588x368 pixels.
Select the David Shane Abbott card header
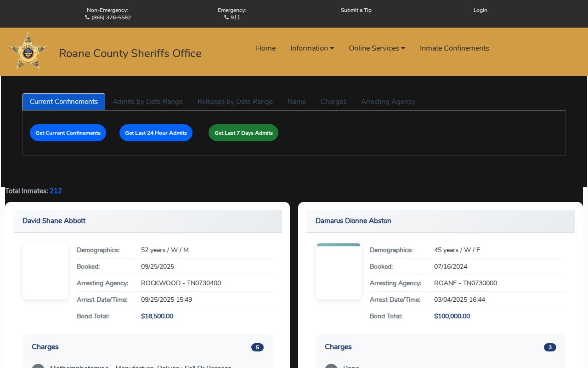pyautogui.click(x=147, y=221)
